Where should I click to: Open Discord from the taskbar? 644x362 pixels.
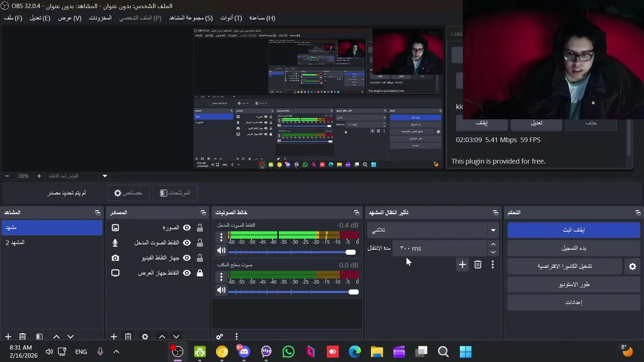(x=244, y=351)
